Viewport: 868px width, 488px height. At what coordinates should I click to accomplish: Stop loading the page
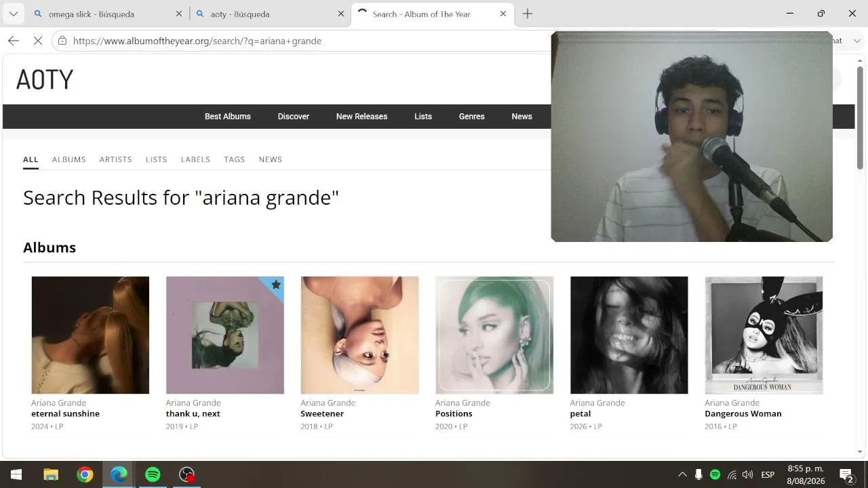[38, 41]
